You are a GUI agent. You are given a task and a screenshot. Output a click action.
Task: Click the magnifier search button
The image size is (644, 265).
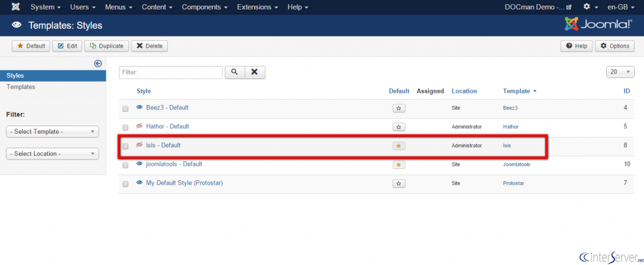click(235, 72)
